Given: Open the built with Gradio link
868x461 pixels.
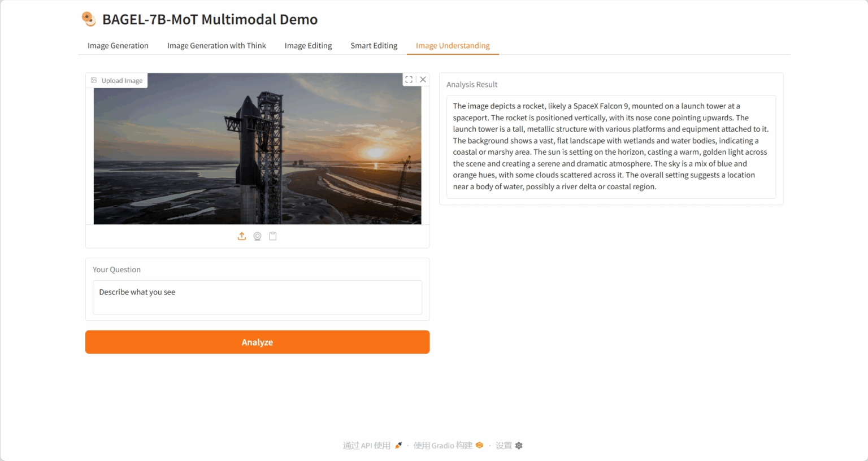Looking at the screenshot, I should [448, 445].
